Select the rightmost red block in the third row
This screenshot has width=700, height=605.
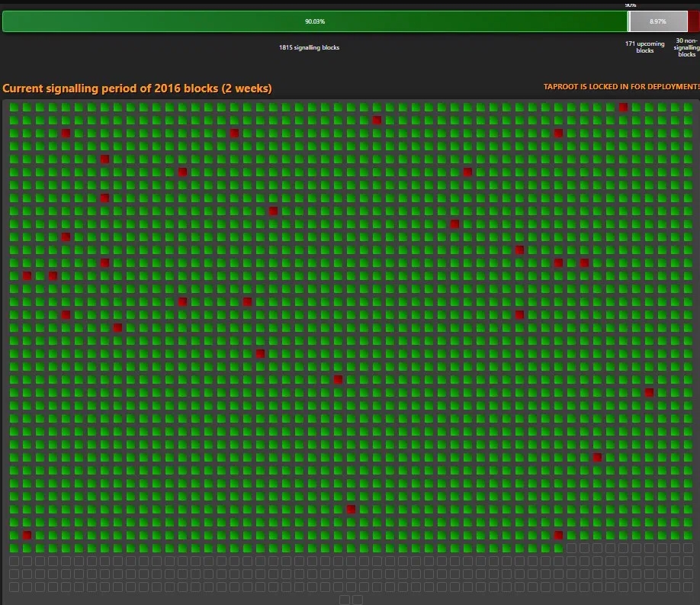[x=558, y=134]
